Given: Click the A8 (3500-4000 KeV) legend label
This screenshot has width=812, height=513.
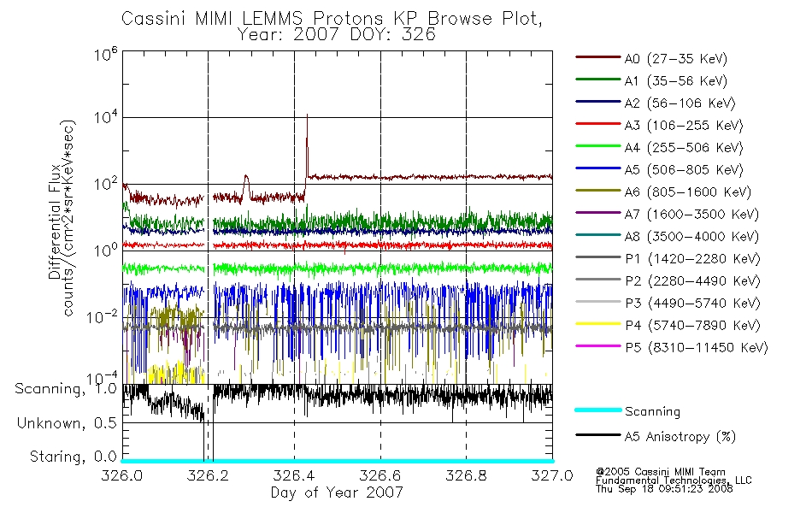Looking at the screenshot, I should (691, 236).
